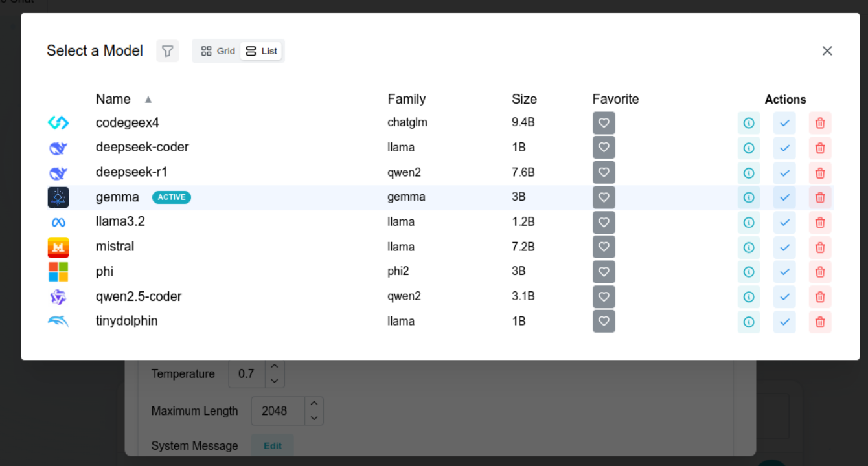Delete the codegeex4 model
Screen dimensions: 868x466
click(820, 123)
